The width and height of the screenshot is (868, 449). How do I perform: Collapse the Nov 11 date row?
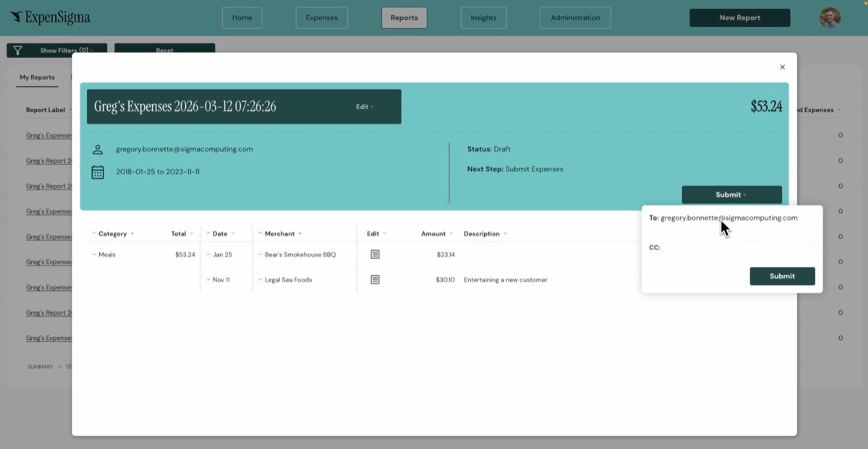click(208, 280)
